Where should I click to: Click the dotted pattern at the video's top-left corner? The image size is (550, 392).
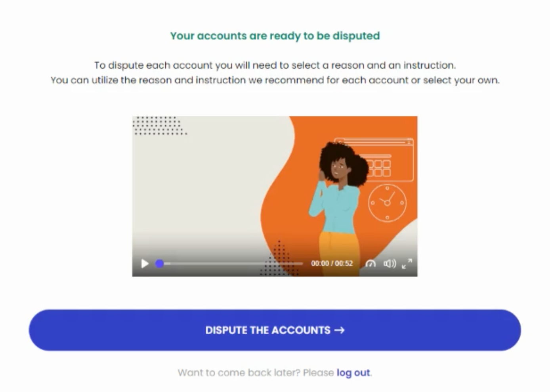tap(159, 125)
